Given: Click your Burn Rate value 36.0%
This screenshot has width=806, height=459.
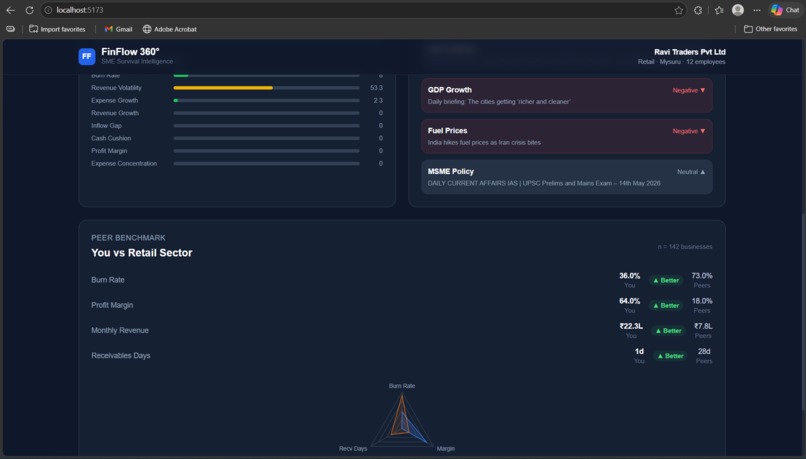Looking at the screenshot, I should click(629, 276).
